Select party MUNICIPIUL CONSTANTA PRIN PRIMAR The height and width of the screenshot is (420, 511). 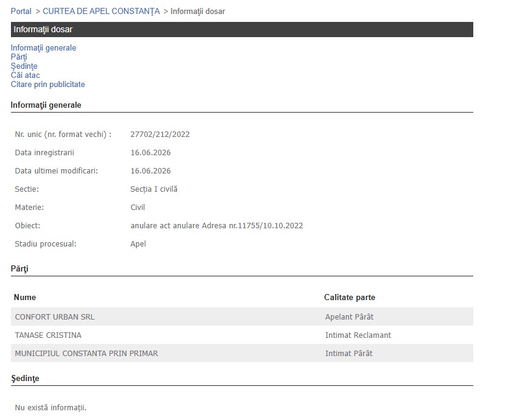[86, 354]
